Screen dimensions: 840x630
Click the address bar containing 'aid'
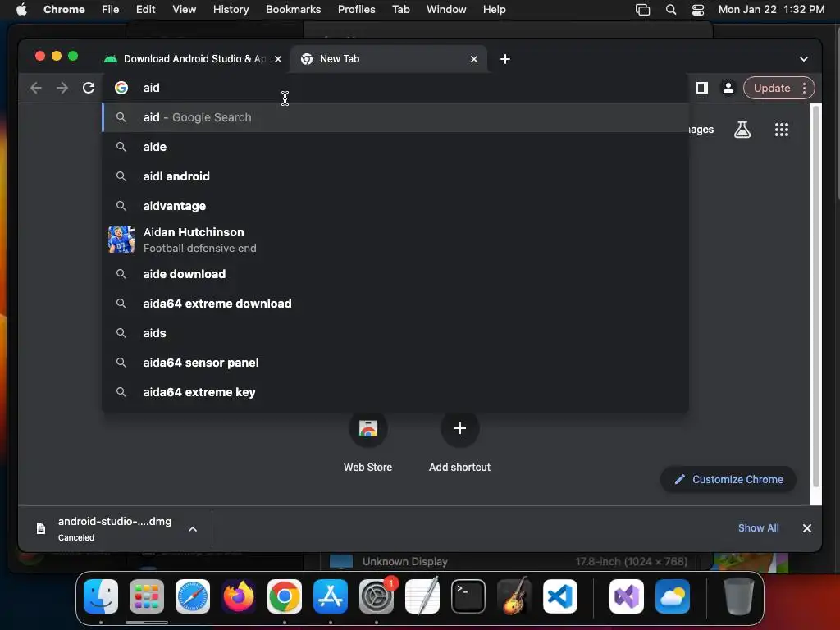(395, 88)
